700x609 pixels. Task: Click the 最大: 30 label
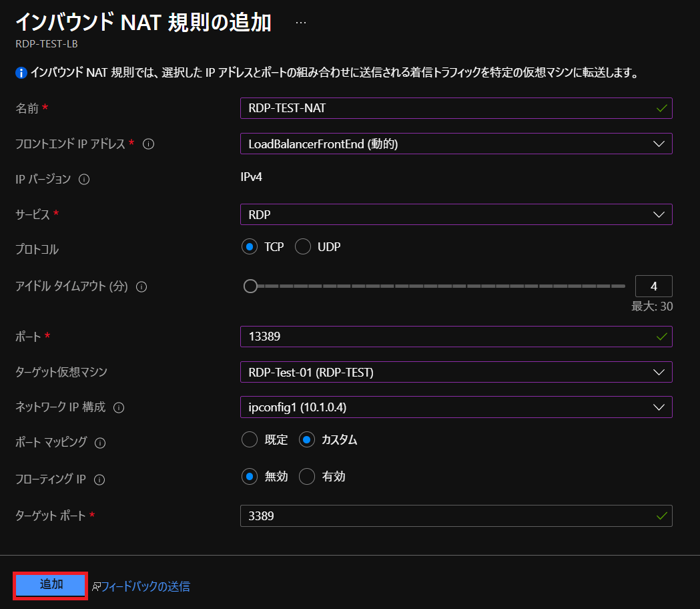click(652, 306)
